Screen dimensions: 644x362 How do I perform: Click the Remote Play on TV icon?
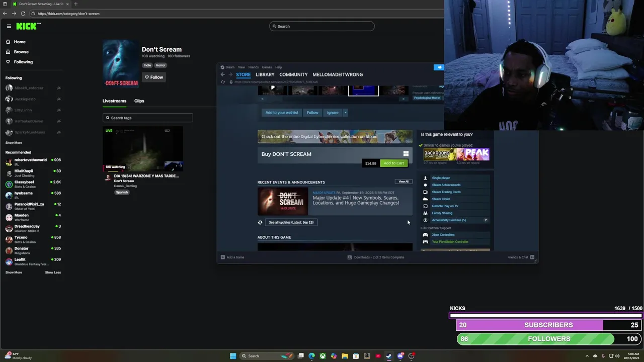point(425,206)
